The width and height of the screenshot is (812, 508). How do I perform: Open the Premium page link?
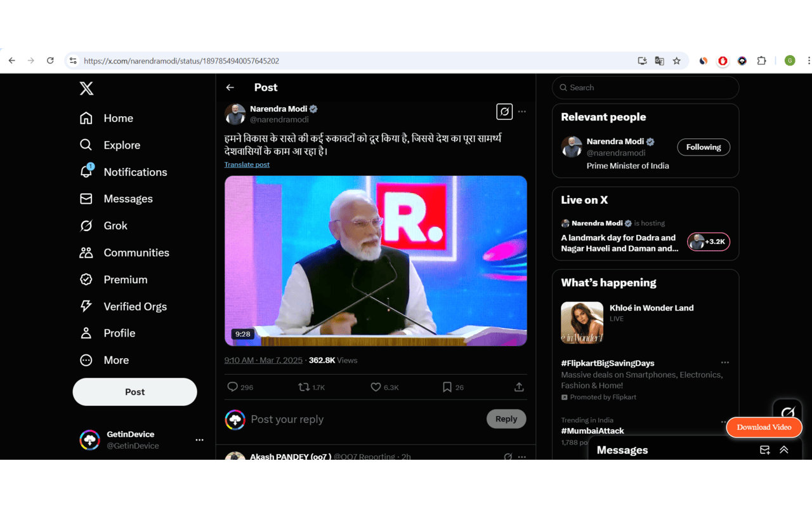pos(114,279)
